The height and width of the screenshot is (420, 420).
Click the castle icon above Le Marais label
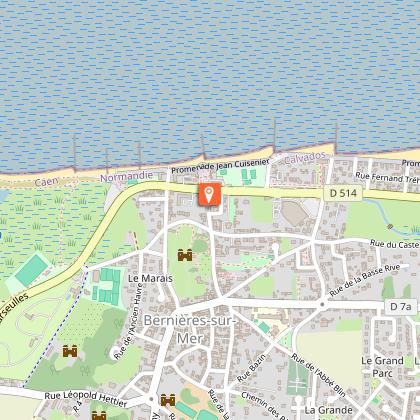(185, 255)
